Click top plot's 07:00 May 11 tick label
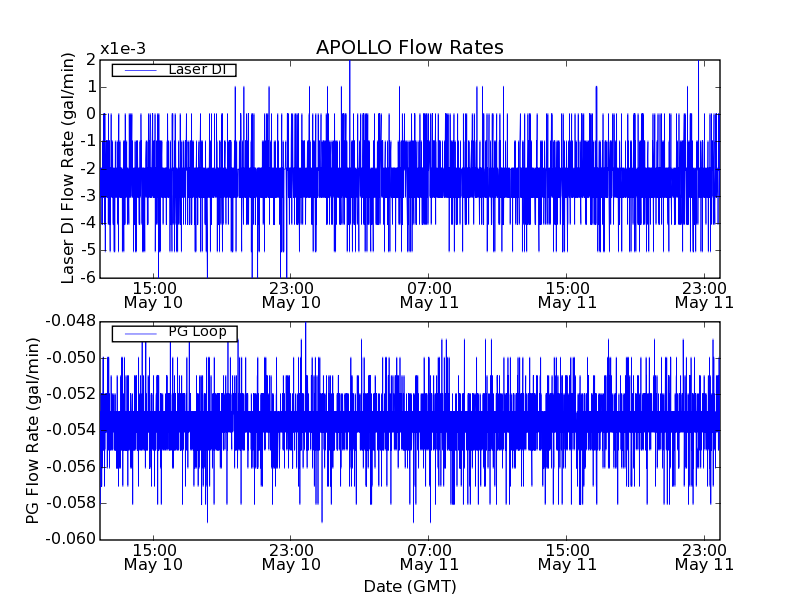 click(x=429, y=294)
